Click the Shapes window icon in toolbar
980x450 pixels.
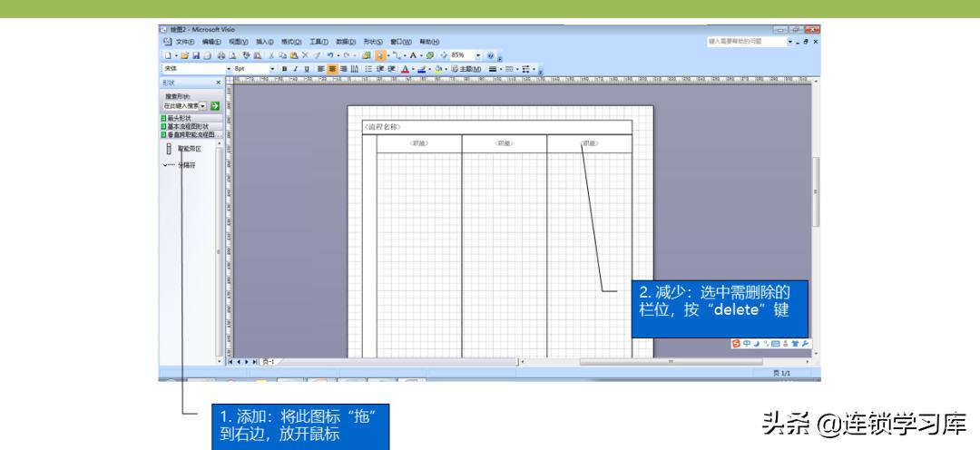(x=367, y=55)
